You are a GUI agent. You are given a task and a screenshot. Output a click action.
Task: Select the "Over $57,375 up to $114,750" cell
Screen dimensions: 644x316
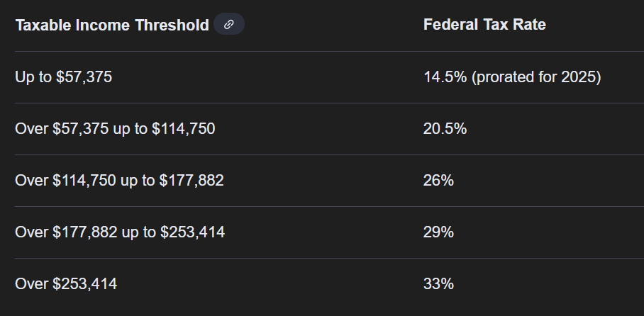(x=115, y=128)
